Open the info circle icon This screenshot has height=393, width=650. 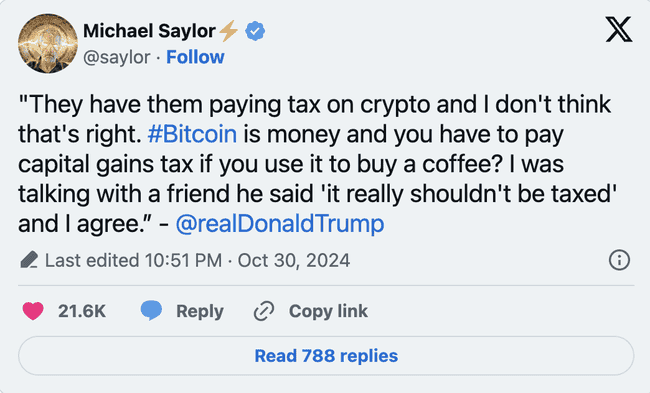click(619, 260)
